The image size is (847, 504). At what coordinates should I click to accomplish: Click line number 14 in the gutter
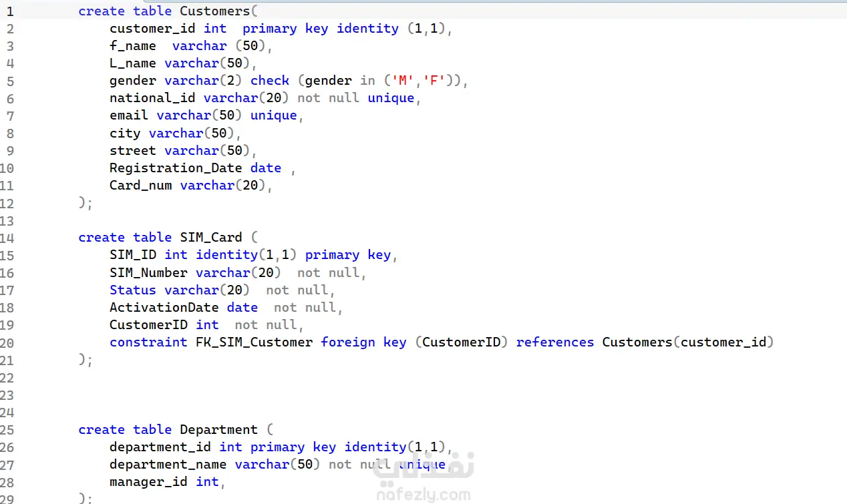pyautogui.click(x=7, y=238)
